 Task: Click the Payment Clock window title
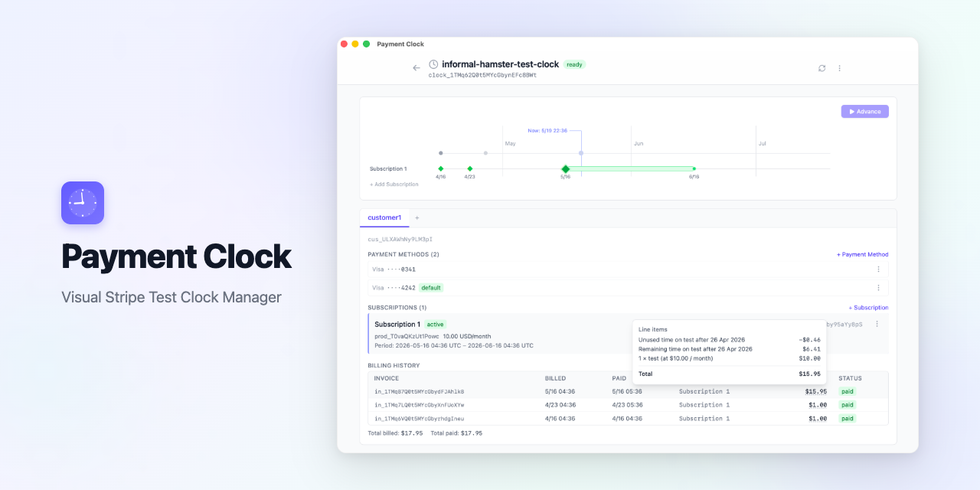point(400,44)
